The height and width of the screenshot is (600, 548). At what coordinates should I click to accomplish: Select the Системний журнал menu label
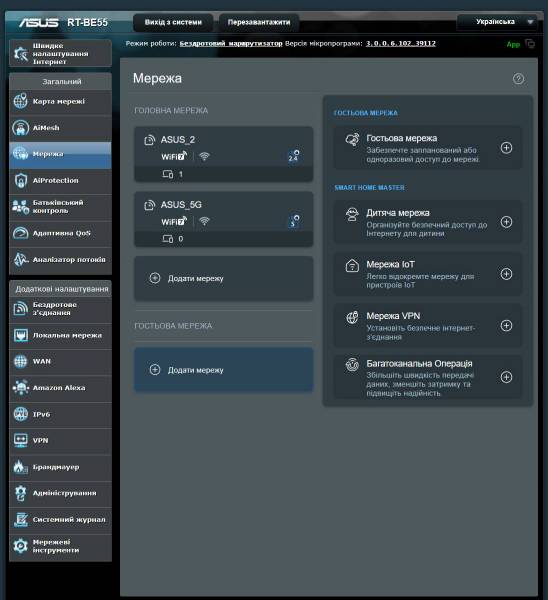click(69, 520)
